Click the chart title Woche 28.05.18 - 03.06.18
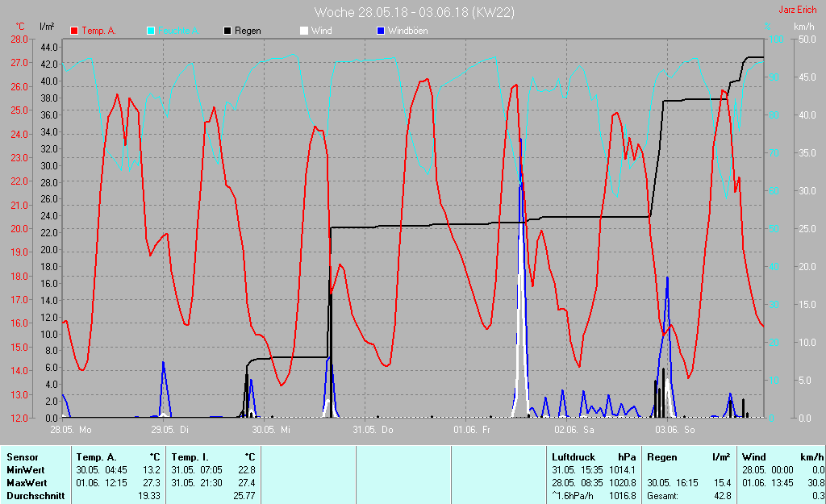 pos(415,12)
